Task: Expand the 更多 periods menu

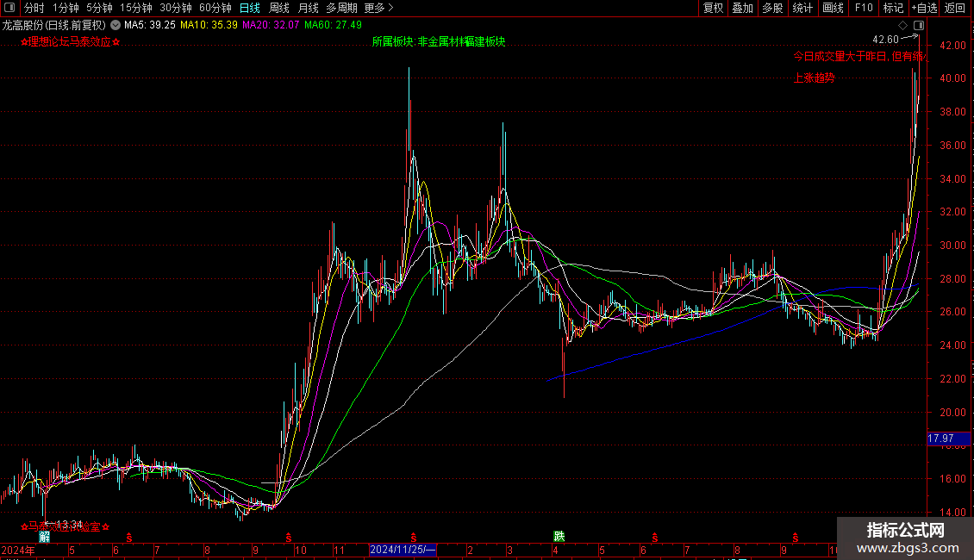Action: (x=378, y=8)
